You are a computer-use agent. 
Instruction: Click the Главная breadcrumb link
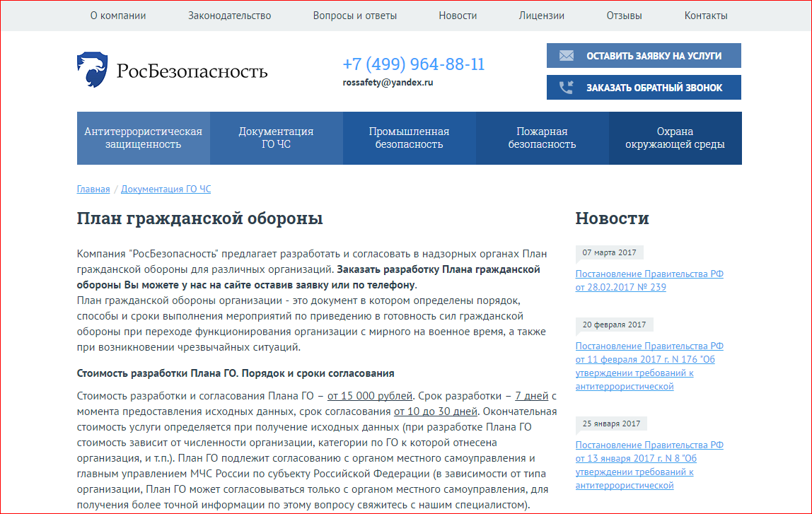(x=93, y=189)
